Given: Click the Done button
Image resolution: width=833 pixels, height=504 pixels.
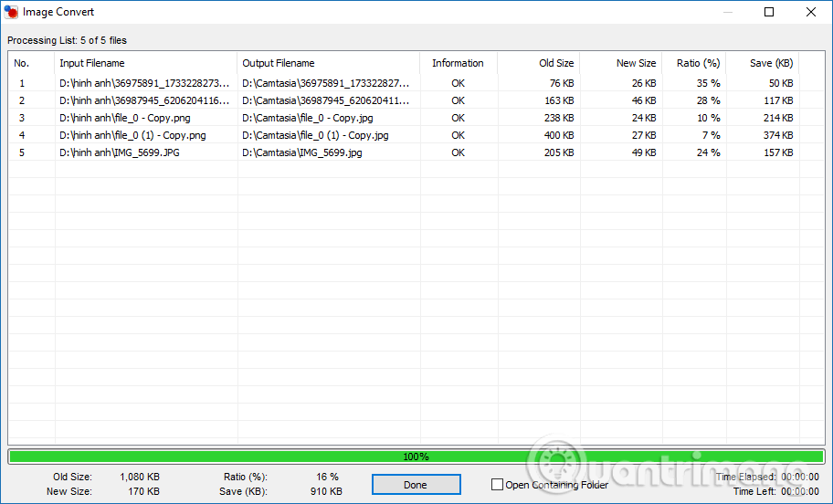Looking at the screenshot, I should (x=416, y=485).
